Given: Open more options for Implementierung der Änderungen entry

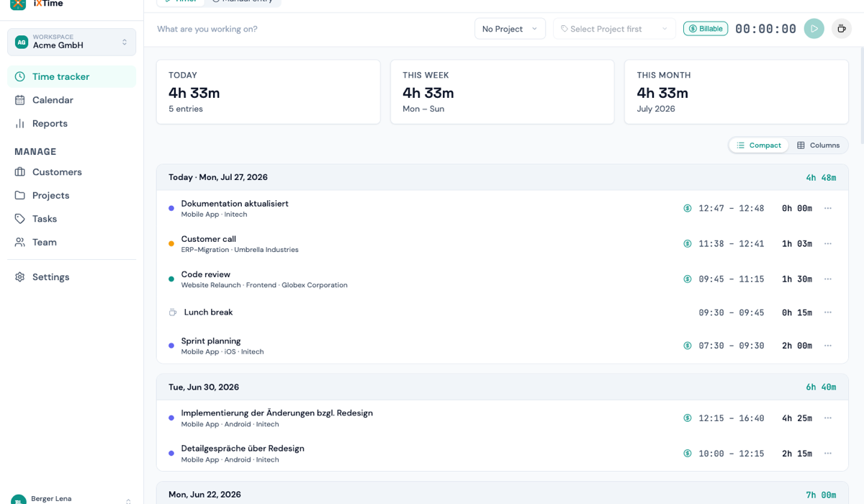Looking at the screenshot, I should tap(828, 418).
